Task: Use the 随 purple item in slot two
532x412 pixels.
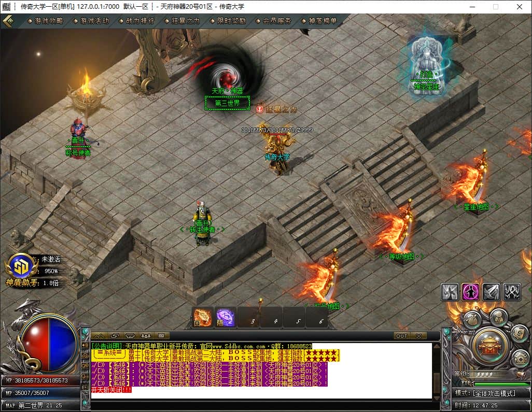Action: [x=226, y=317]
